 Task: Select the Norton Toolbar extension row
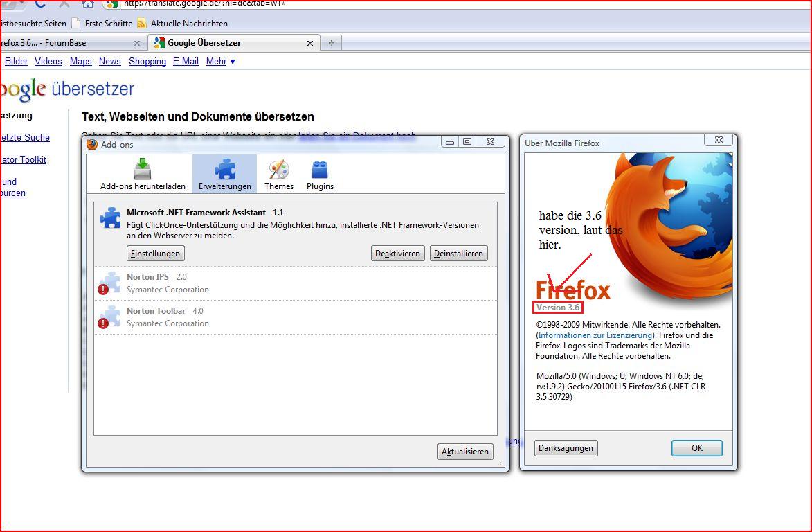point(296,317)
